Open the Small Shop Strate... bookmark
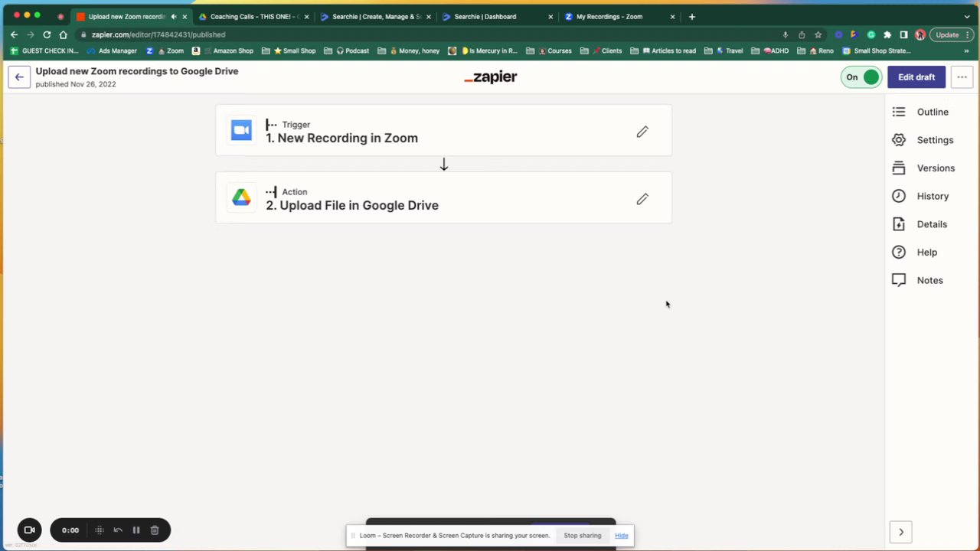 point(876,51)
